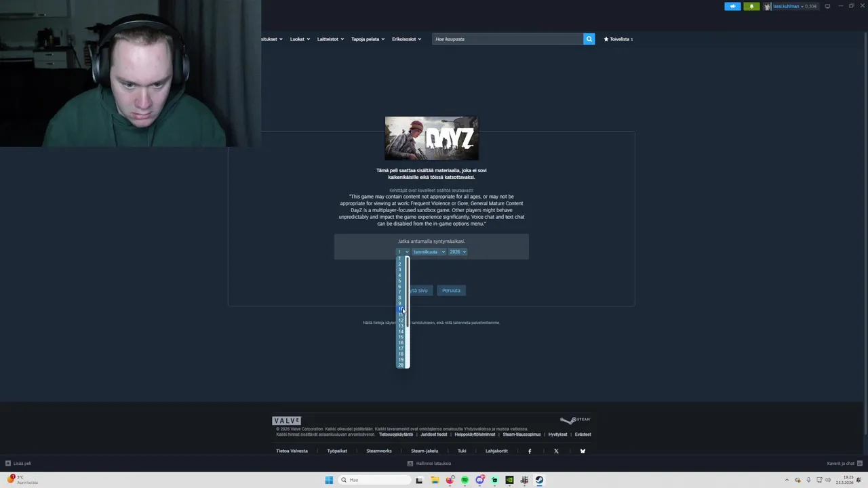Screen dimensions: 868x488
Task: Switch to Big Picture mode icon
Action: click(x=827, y=6)
